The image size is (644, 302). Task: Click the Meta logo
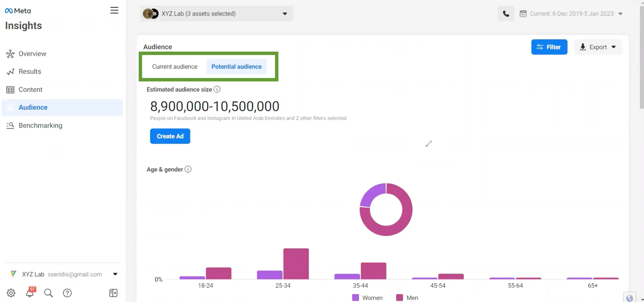18,11
